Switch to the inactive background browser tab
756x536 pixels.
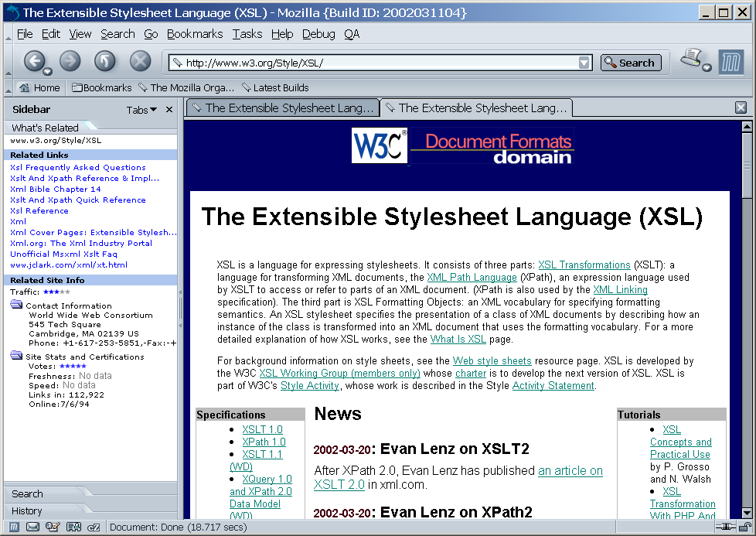coord(283,108)
